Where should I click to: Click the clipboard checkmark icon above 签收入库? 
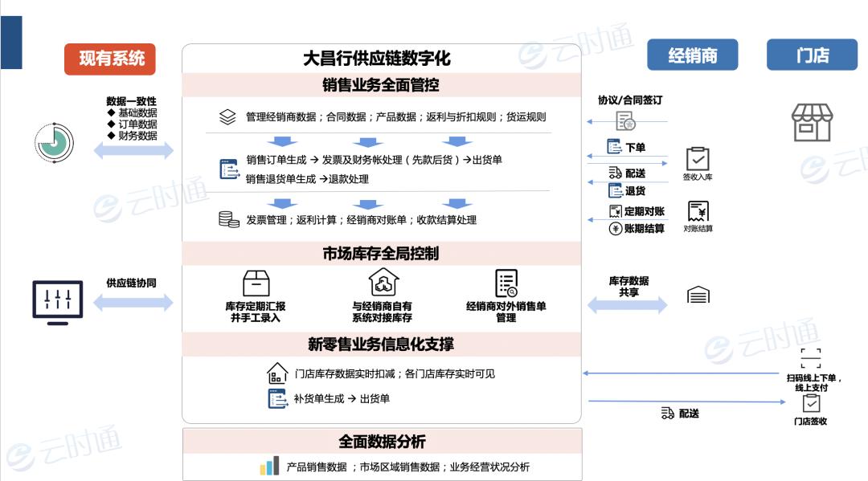[x=700, y=158]
